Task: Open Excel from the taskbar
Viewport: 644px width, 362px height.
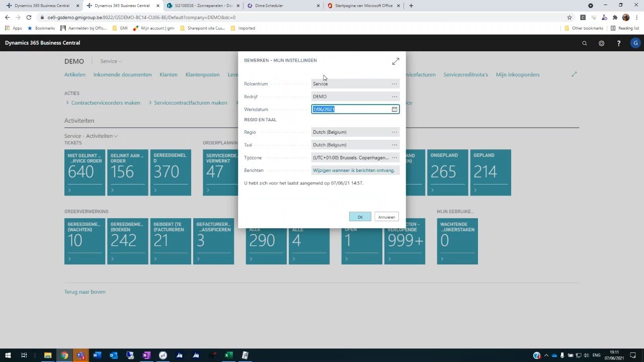Action: 228,355
